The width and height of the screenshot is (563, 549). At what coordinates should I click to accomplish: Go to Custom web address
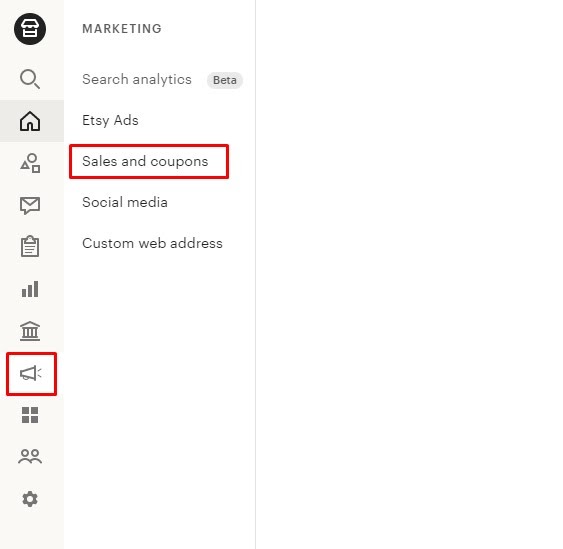152,243
